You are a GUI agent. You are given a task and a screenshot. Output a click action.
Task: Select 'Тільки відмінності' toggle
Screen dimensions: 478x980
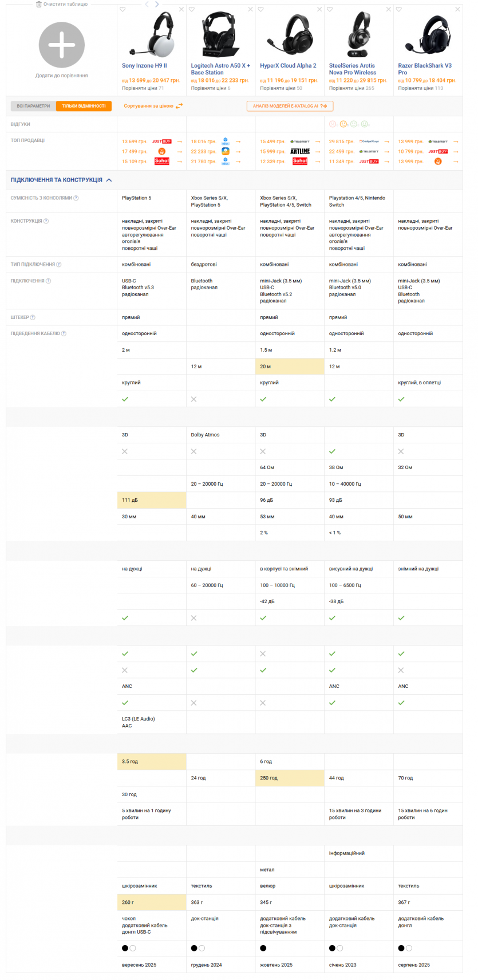[84, 106]
